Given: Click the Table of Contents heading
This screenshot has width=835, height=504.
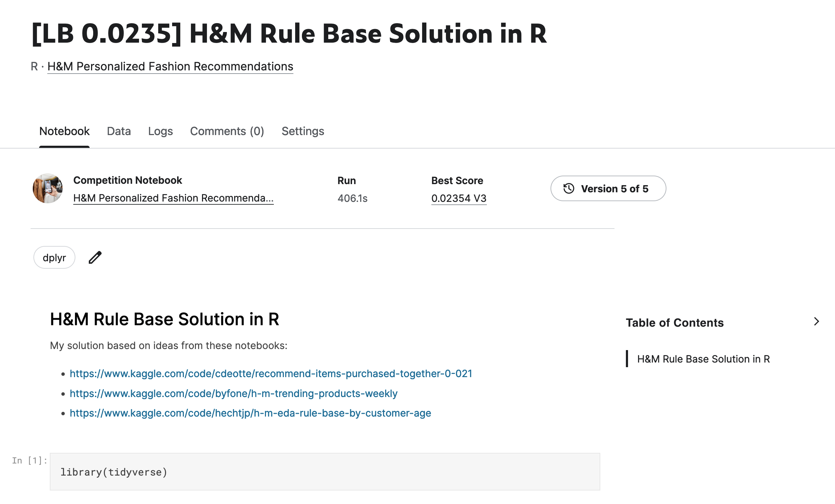Looking at the screenshot, I should pos(675,323).
